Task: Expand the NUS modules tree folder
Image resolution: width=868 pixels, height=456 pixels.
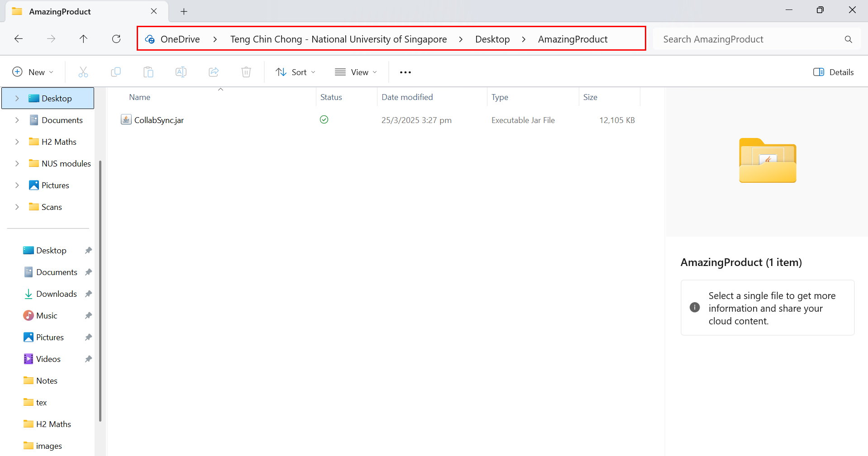Action: (x=17, y=164)
